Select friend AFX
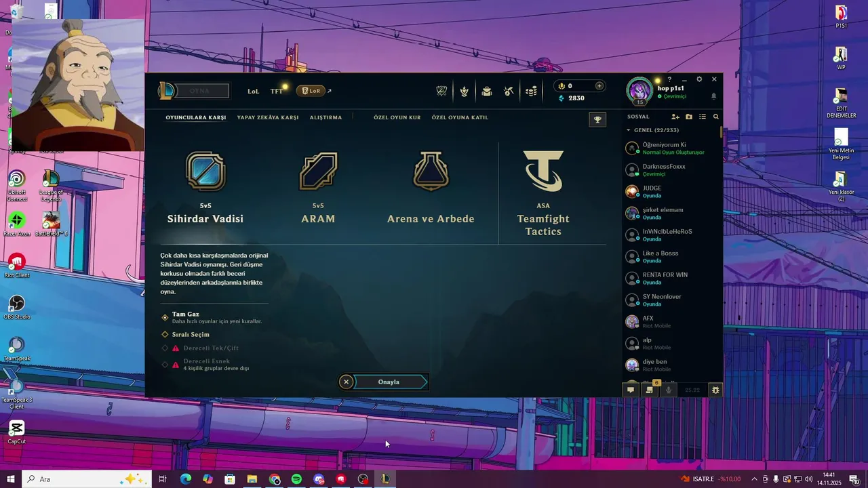Viewport: 868px width, 488px height. 671,322
